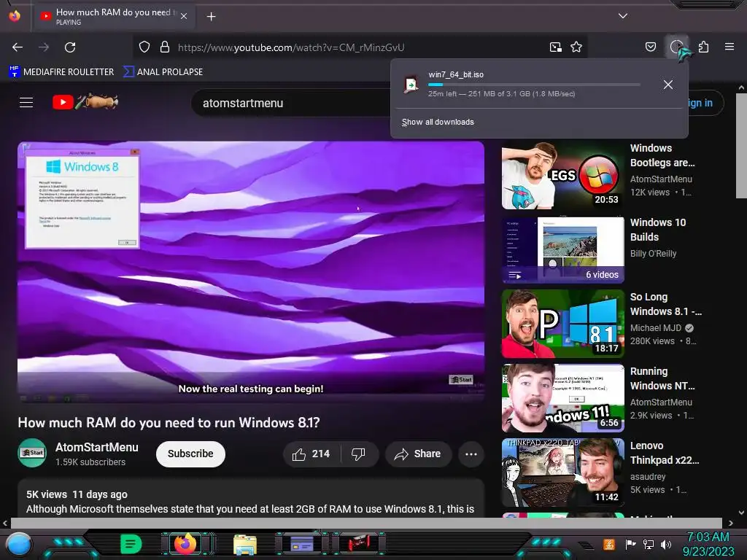This screenshot has width=747, height=560.
Task: Switch to Firefox taskbar icon
Action: [185, 543]
